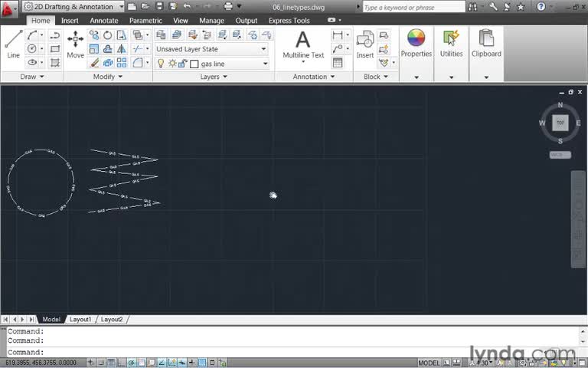
Task: Toggle MODEL space button in status bar
Action: (x=429, y=363)
